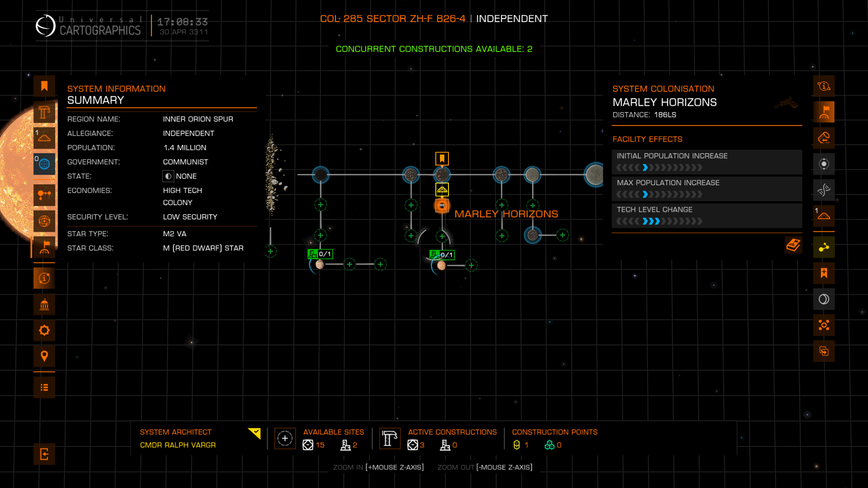Click the 'CONCURRENT CONSTRUCTIONS AVAILABLE: 2' text

pyautogui.click(x=434, y=49)
